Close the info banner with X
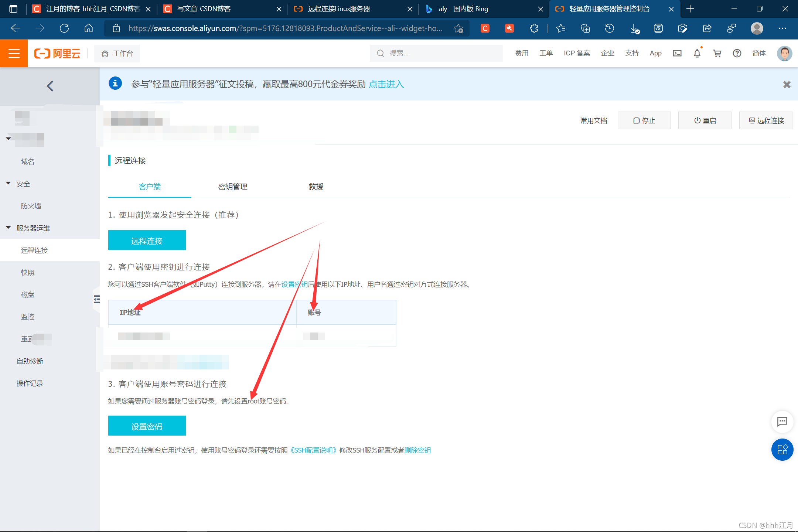798x532 pixels. point(787,85)
